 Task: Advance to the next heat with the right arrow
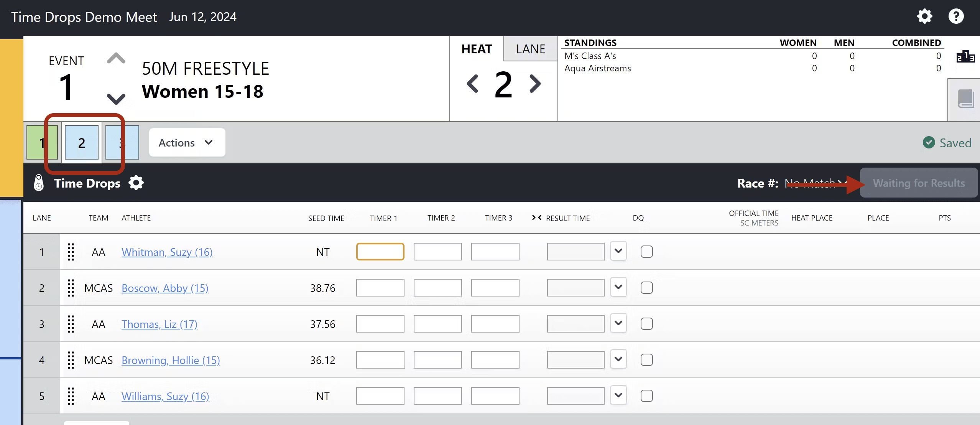coord(535,84)
